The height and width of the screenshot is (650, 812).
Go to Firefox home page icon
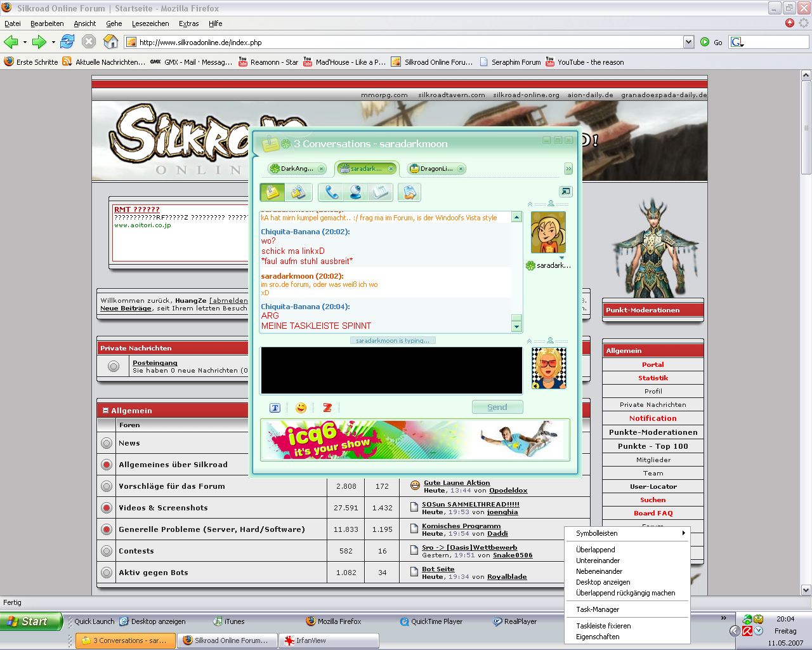[x=110, y=42]
